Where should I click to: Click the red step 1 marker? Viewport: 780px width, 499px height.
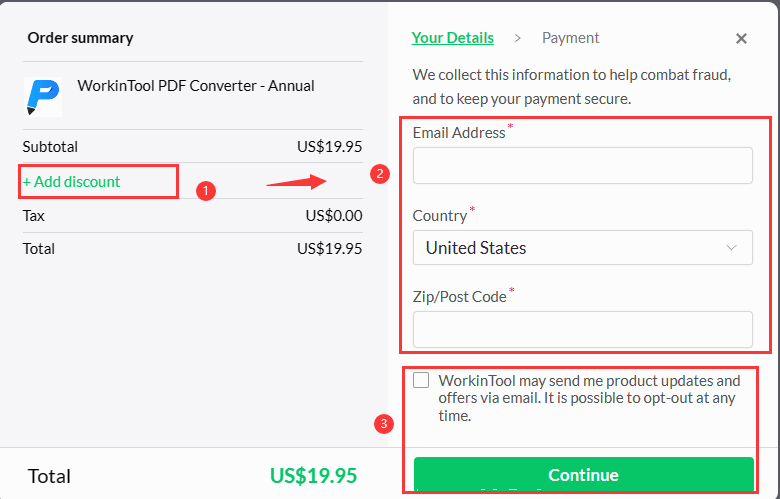pyautogui.click(x=205, y=188)
